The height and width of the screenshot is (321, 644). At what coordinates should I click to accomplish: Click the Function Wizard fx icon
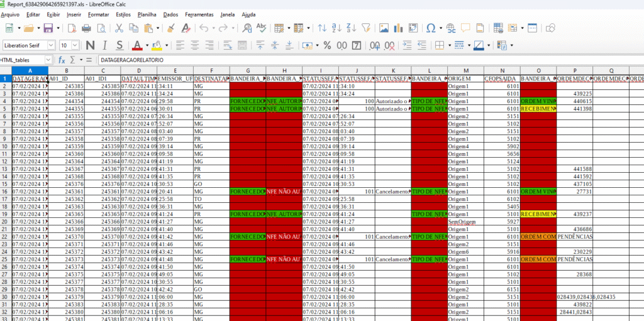62,59
